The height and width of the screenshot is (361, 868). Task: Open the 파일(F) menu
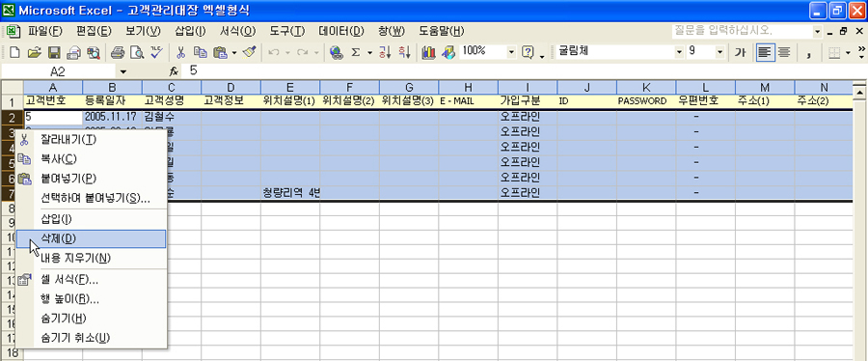coord(44,31)
